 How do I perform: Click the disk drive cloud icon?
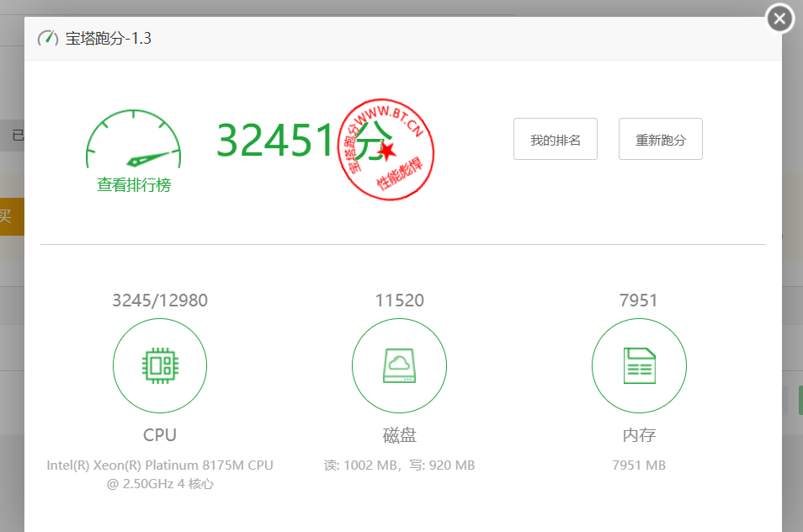400,365
